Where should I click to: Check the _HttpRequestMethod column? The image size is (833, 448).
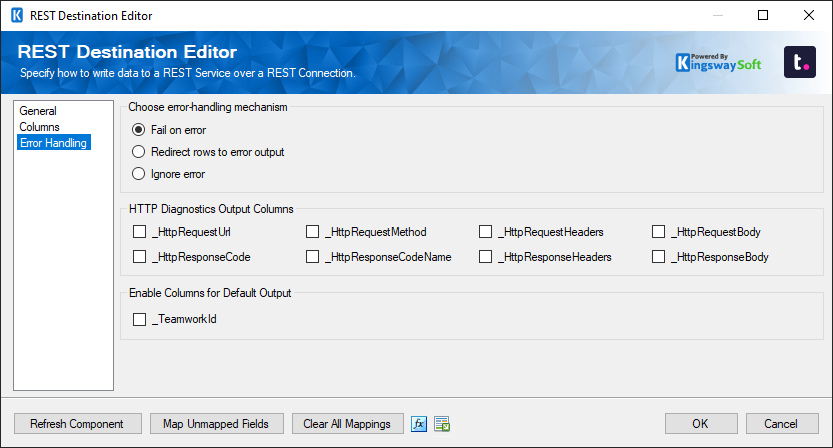pos(312,232)
